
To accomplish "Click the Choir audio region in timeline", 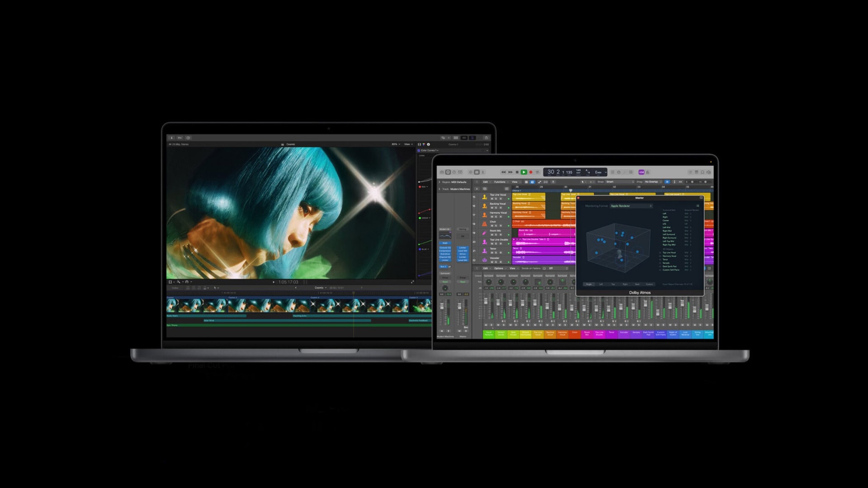I will [542, 223].
